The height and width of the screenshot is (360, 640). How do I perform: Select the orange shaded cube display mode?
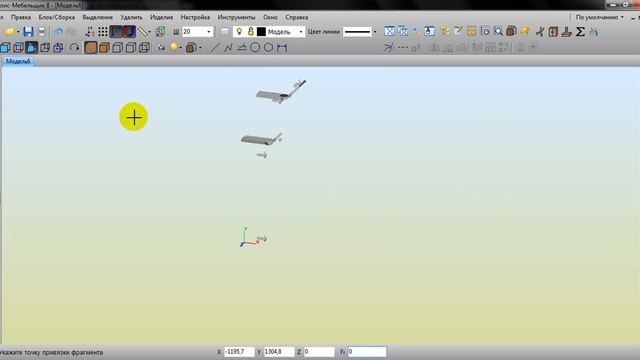click(104, 48)
